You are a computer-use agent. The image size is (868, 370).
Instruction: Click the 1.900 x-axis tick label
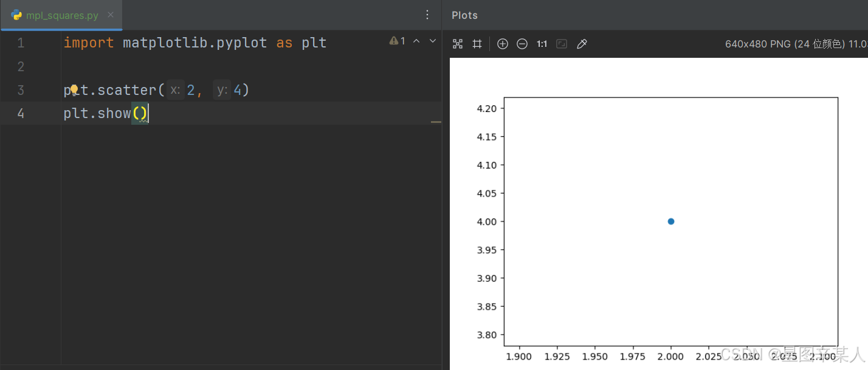(x=518, y=355)
